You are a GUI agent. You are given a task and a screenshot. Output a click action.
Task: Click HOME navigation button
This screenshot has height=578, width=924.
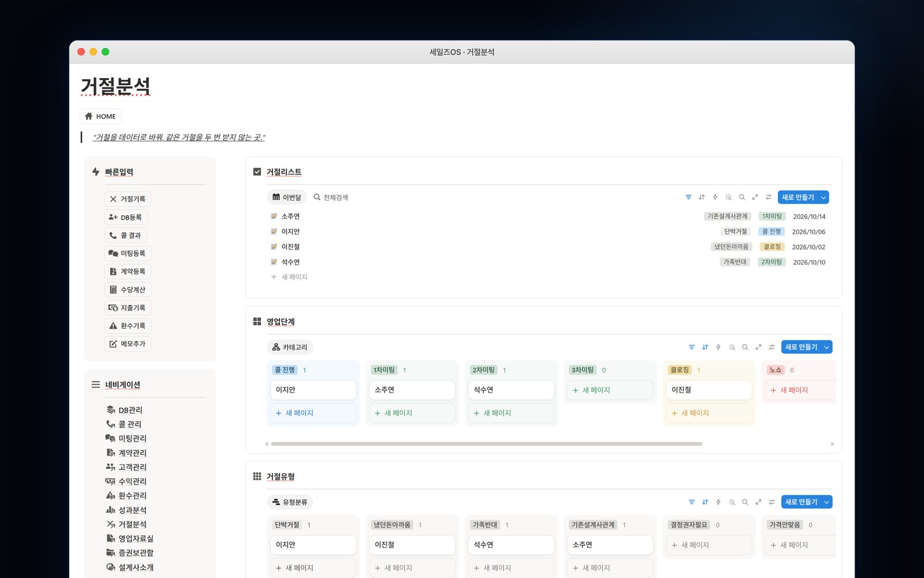100,116
